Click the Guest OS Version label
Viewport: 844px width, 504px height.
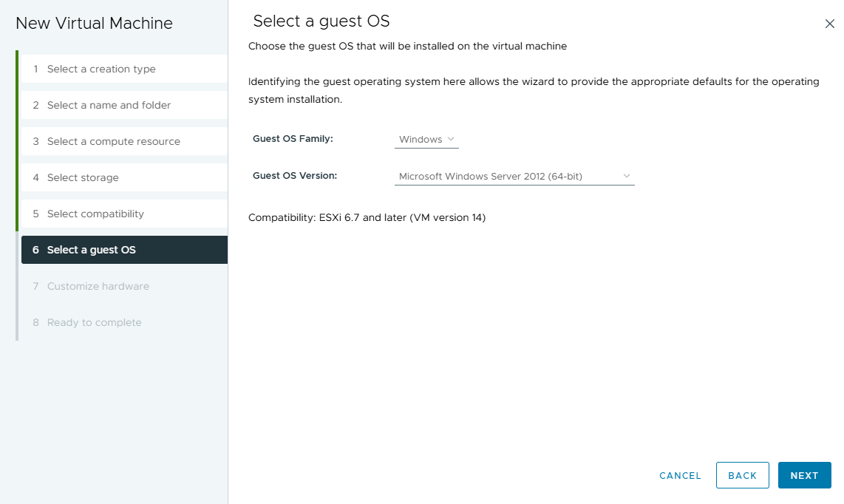point(294,175)
